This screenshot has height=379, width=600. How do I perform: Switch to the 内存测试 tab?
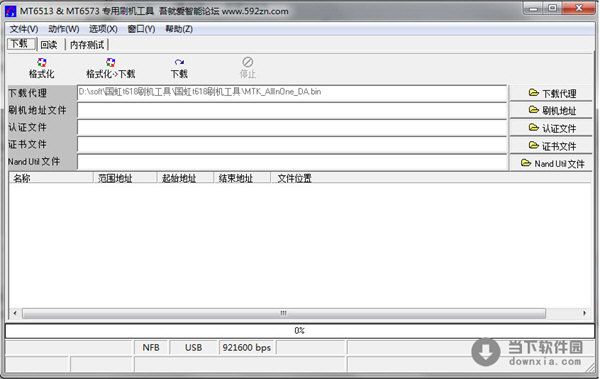tap(87, 45)
